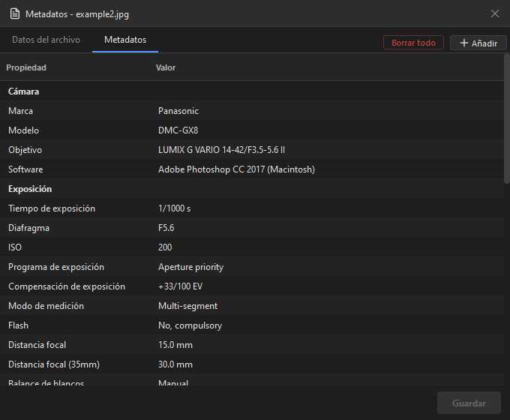Click the Propiedad column header
510x420 pixels.
26,67
